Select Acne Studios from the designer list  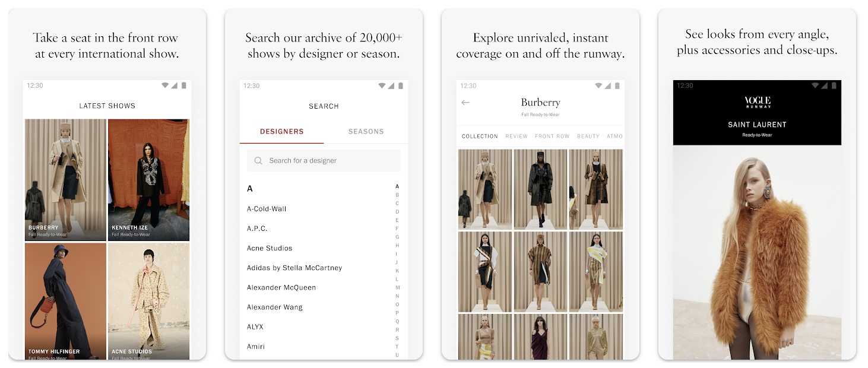pos(269,248)
